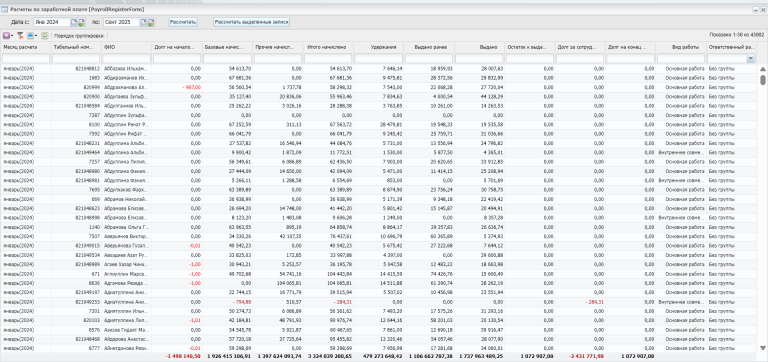
Task: Click red '- 284,31' in the Долг за сотруд... column
Action: 580,301
